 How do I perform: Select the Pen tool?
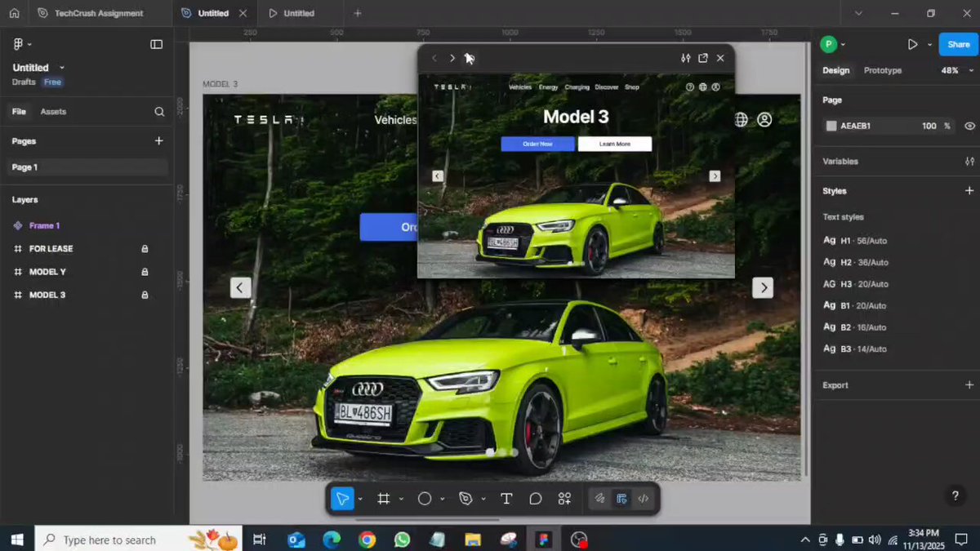[x=465, y=499]
